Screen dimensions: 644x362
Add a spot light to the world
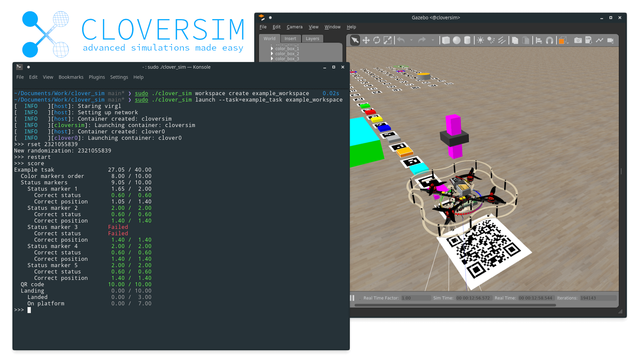(491, 40)
